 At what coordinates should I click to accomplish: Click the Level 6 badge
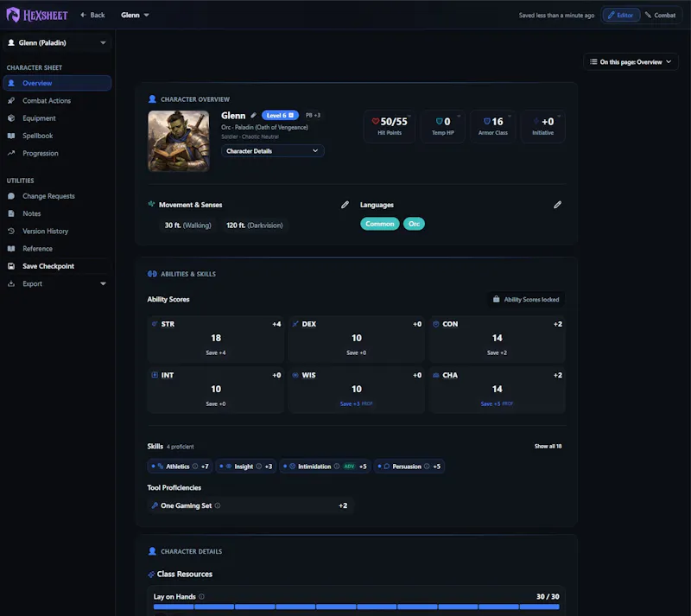tap(280, 115)
